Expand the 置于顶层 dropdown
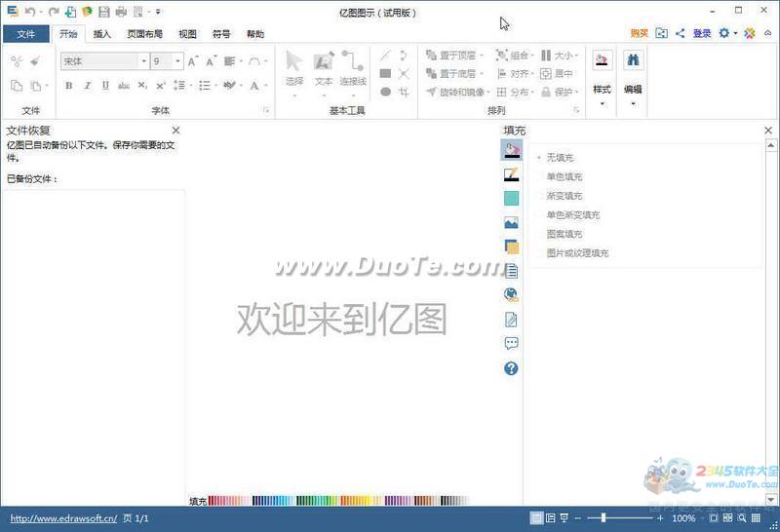 pyautogui.click(x=482, y=56)
